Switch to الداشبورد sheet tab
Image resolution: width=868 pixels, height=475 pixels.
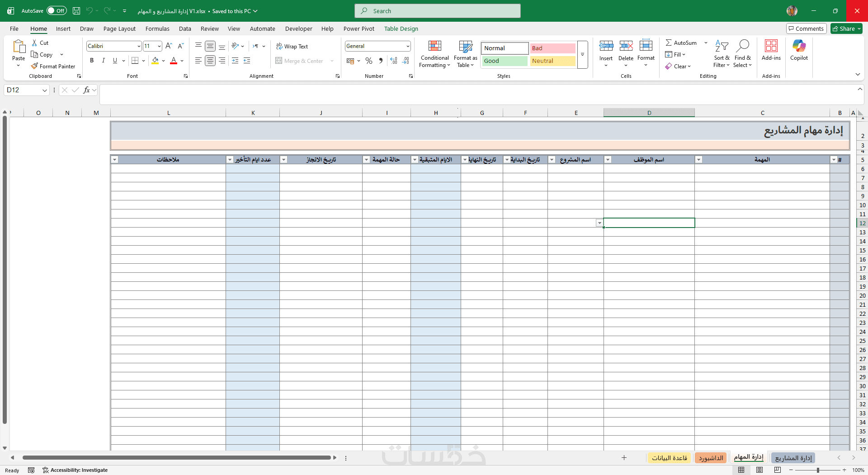tap(711, 458)
